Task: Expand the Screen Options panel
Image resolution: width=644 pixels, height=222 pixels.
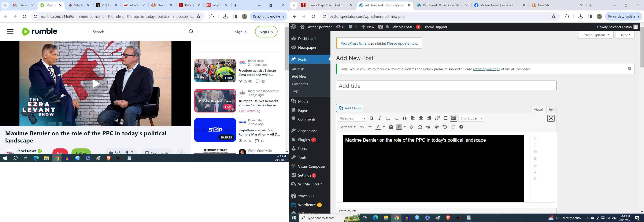Action: (x=596, y=35)
